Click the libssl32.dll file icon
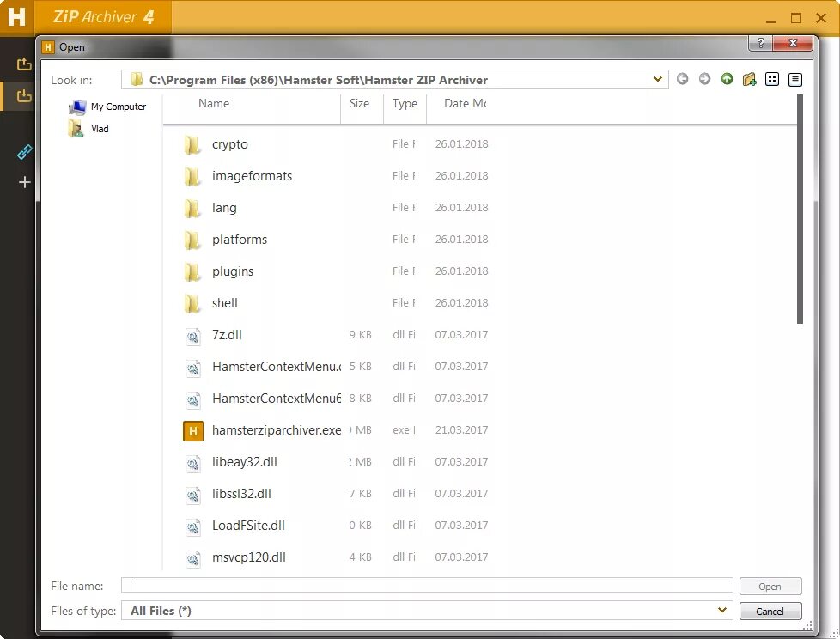This screenshot has height=639, width=840. [x=193, y=494]
